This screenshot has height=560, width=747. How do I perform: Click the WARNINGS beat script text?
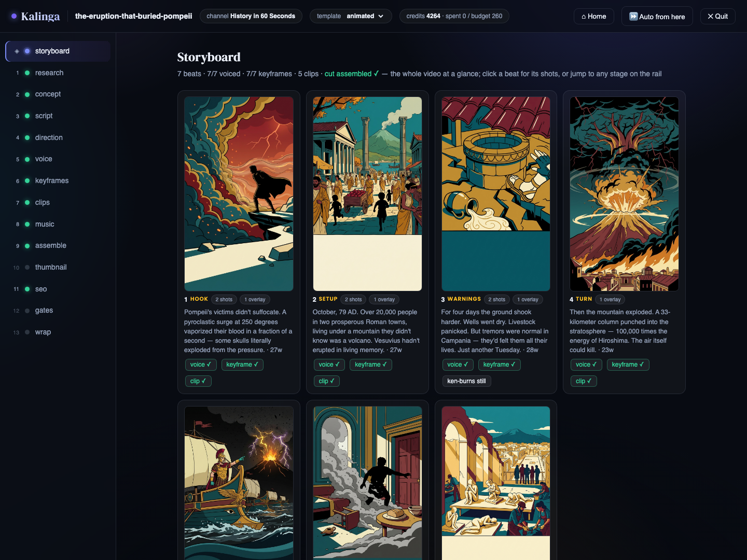(495, 331)
